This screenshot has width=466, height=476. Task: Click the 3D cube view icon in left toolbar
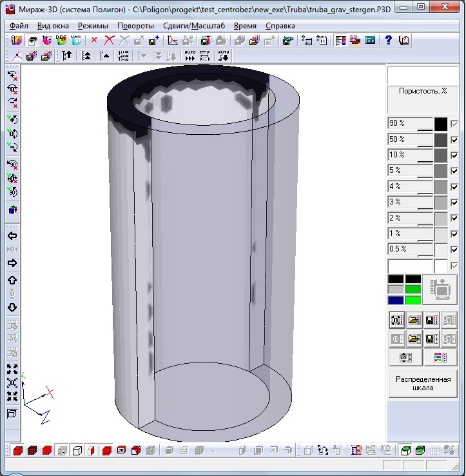pos(12,209)
